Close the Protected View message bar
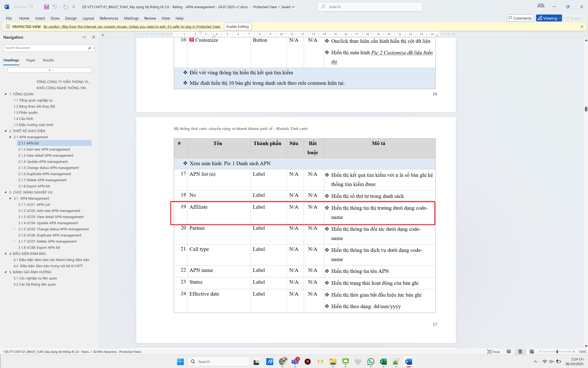Screen dimensions: 588x368 coord(582,27)
